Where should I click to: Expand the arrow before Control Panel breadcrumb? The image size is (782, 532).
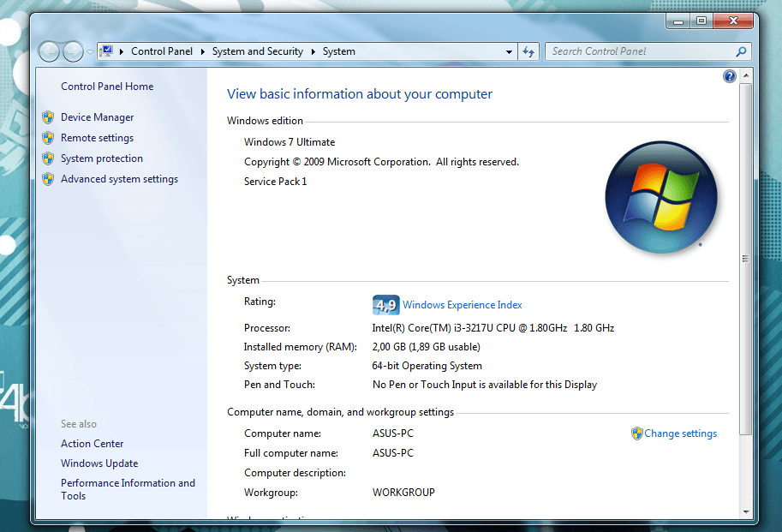click(x=121, y=51)
